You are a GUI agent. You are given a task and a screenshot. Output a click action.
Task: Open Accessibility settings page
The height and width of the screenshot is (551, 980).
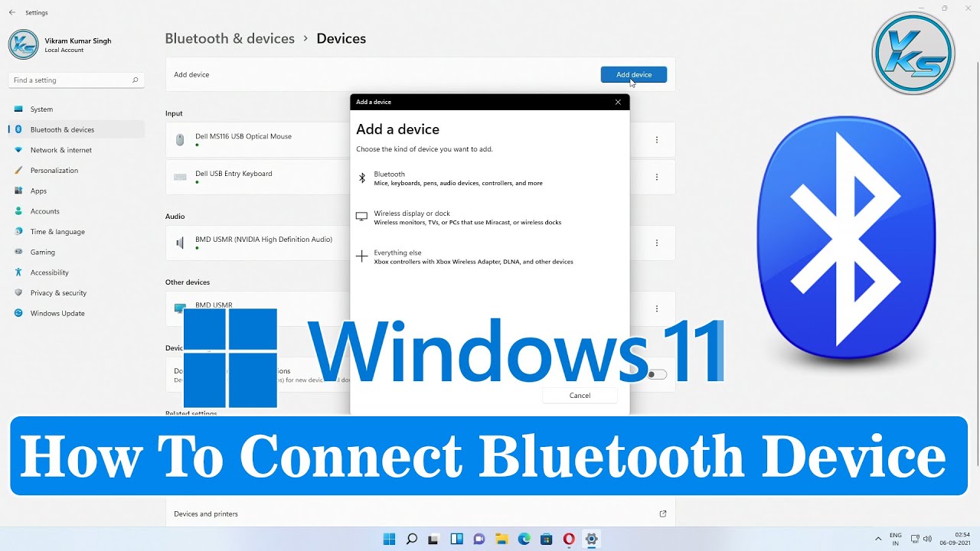[75, 272]
